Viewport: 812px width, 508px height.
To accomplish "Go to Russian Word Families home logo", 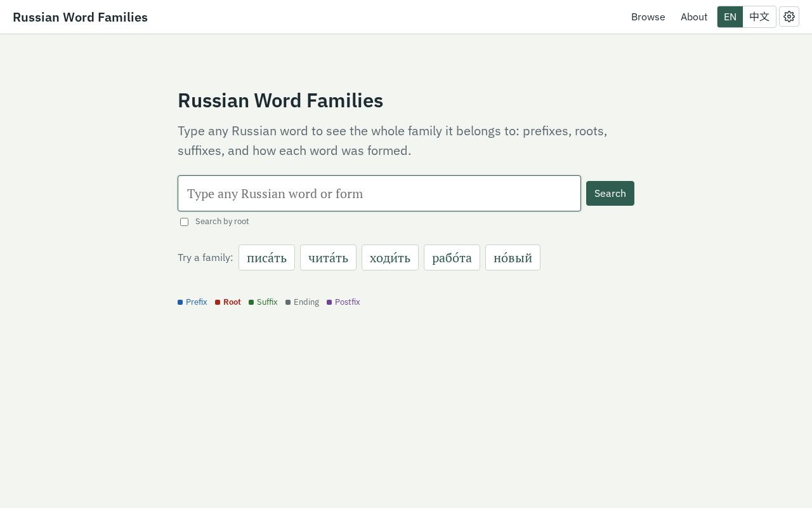I will (x=80, y=17).
